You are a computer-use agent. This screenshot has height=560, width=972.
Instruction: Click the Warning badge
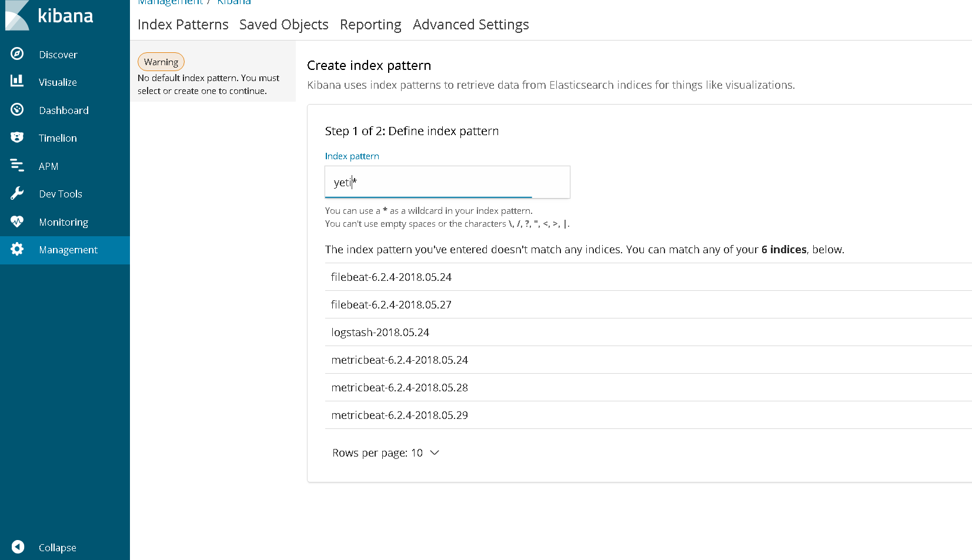pyautogui.click(x=161, y=62)
